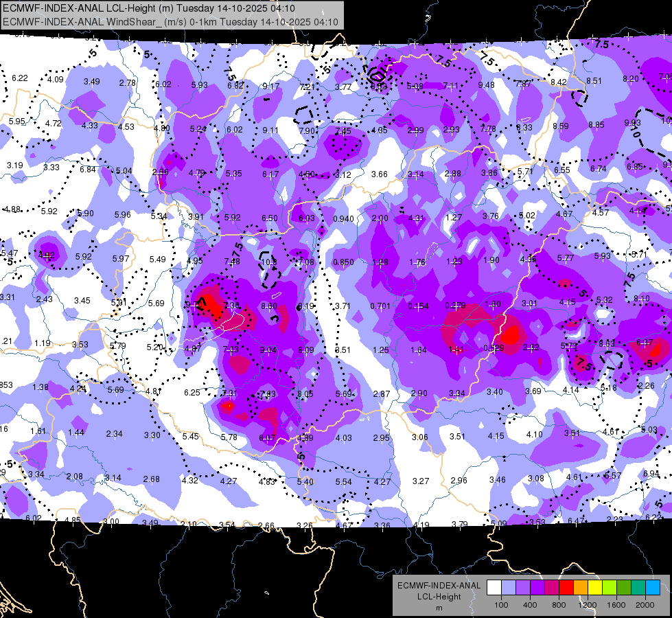Click LCL-Height label in the legend box
672x618 pixels.
click(x=439, y=597)
